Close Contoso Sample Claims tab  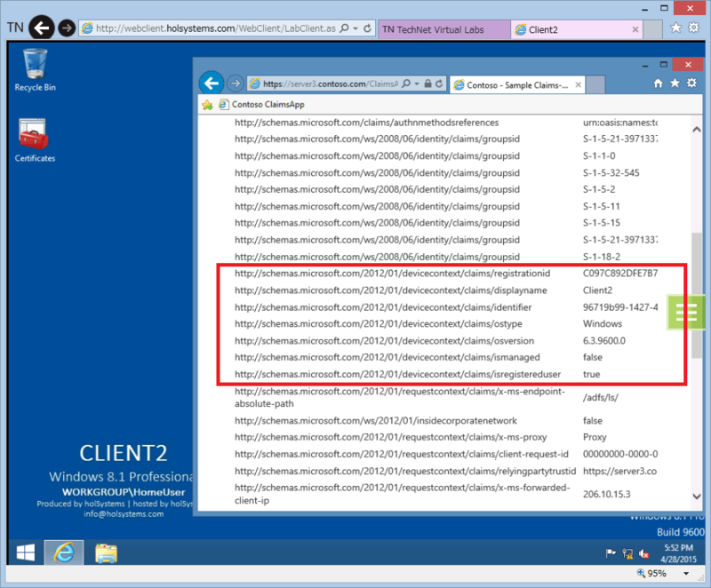(579, 84)
